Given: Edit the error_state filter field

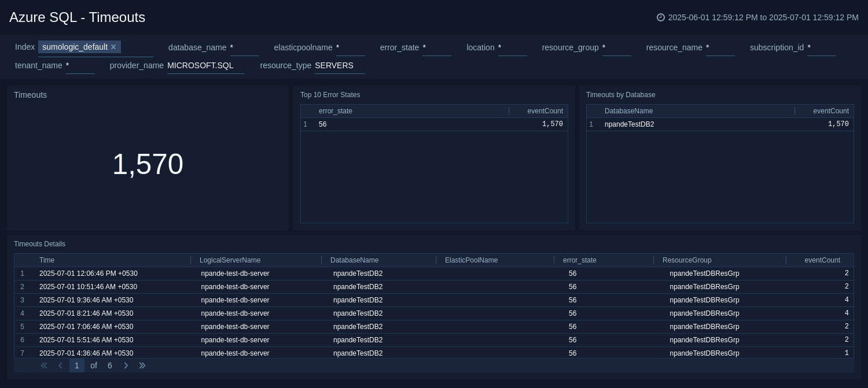Looking at the screenshot, I should [x=437, y=47].
